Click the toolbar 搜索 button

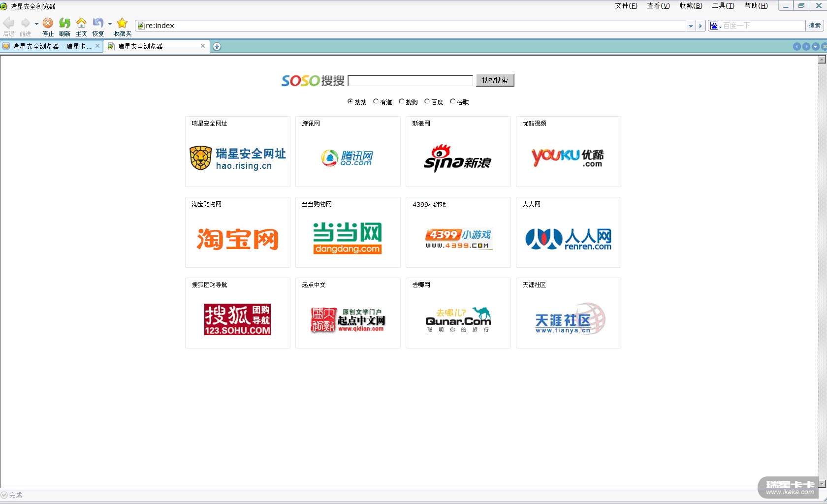[x=815, y=26]
